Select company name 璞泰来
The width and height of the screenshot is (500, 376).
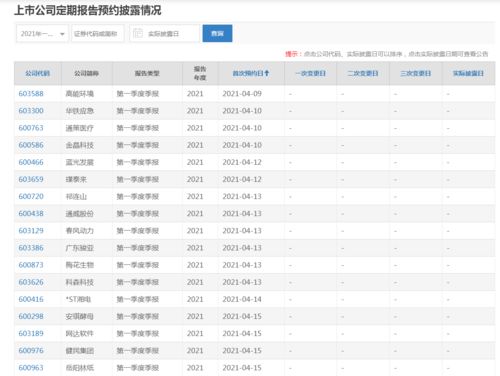[76, 179]
